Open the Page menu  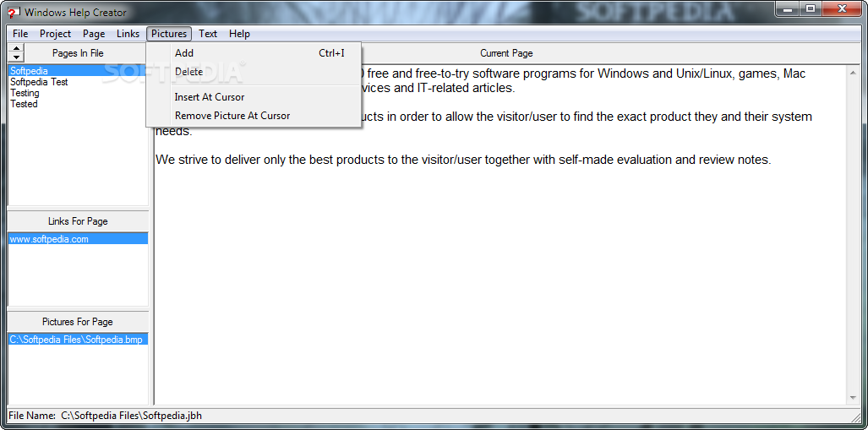click(94, 34)
